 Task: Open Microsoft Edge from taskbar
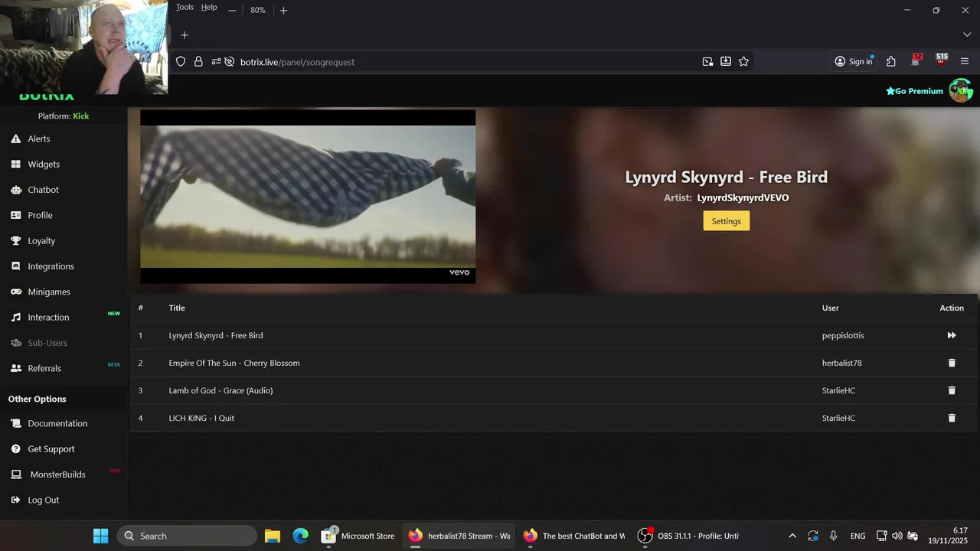click(x=301, y=536)
